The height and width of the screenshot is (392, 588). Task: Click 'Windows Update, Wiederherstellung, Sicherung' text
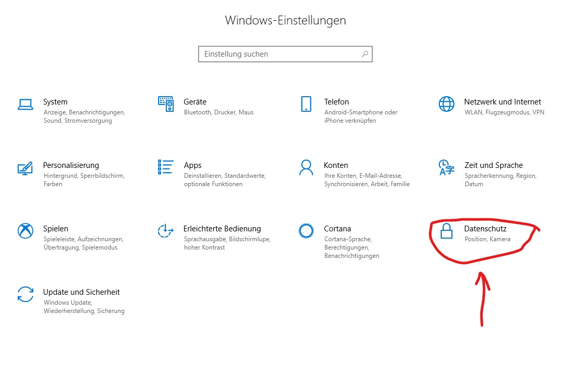click(x=84, y=306)
